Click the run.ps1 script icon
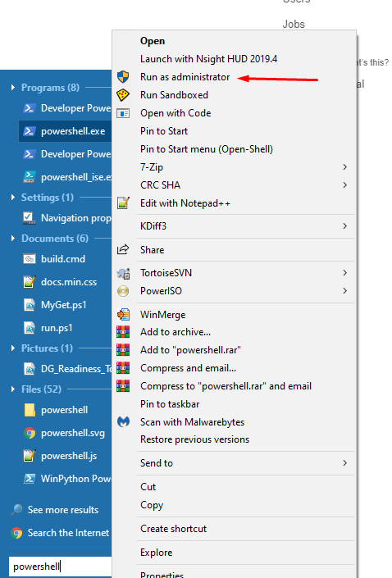Viewport: 392px width, 578px height. 30,328
